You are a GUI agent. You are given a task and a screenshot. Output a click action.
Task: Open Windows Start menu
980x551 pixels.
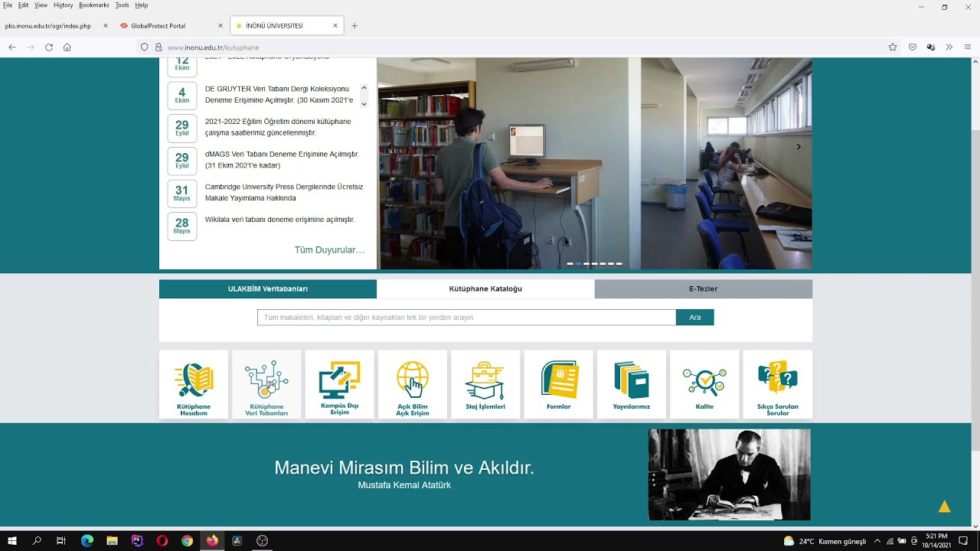coord(12,541)
